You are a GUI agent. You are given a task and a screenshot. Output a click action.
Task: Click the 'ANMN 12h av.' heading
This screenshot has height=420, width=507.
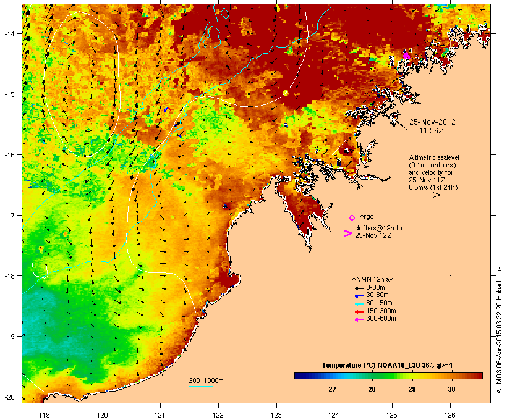click(x=373, y=279)
